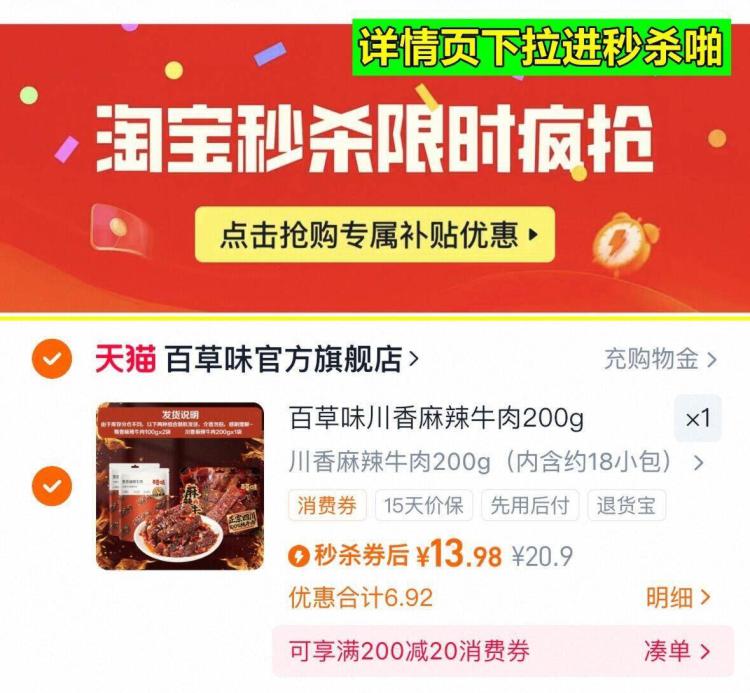750x693 pixels.
Task: Open the spicy beef product thumbnail
Action: 180,486
